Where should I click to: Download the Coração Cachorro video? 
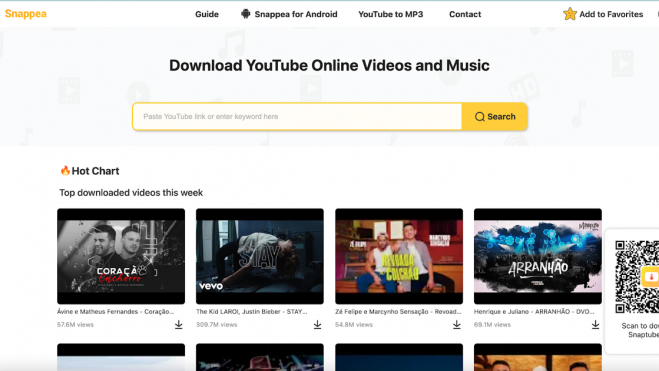(x=179, y=324)
